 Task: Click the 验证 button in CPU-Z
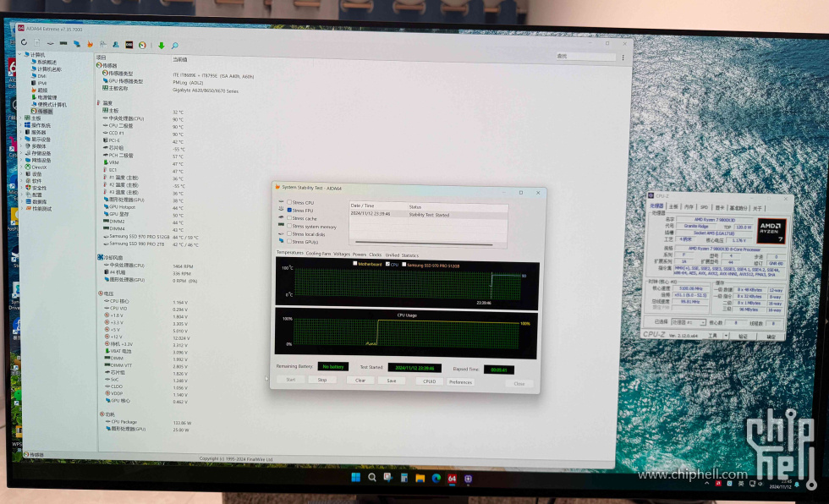(x=743, y=336)
